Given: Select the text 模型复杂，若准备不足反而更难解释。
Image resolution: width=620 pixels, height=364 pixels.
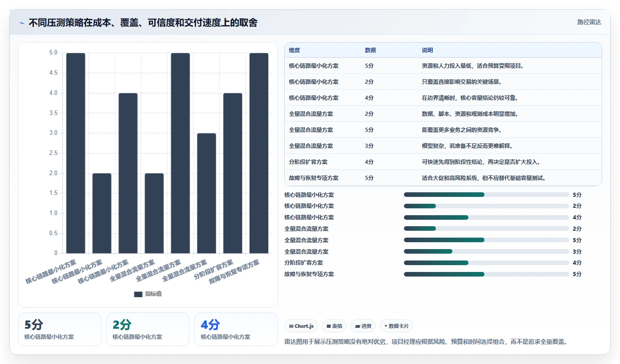Looking at the screenshot, I should pos(467,146).
